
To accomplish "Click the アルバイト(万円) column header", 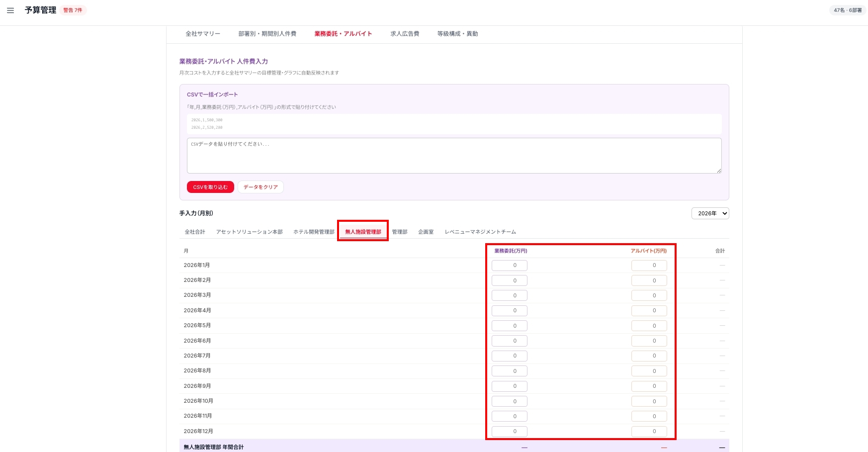I will tap(649, 251).
